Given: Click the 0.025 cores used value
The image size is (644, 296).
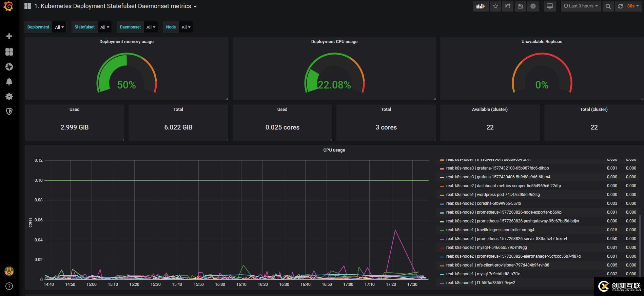Looking at the screenshot, I should point(282,127).
